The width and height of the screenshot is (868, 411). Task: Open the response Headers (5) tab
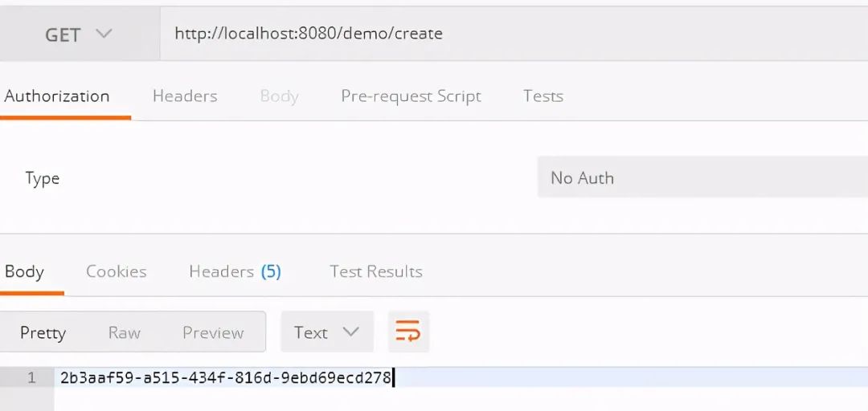[x=235, y=271]
